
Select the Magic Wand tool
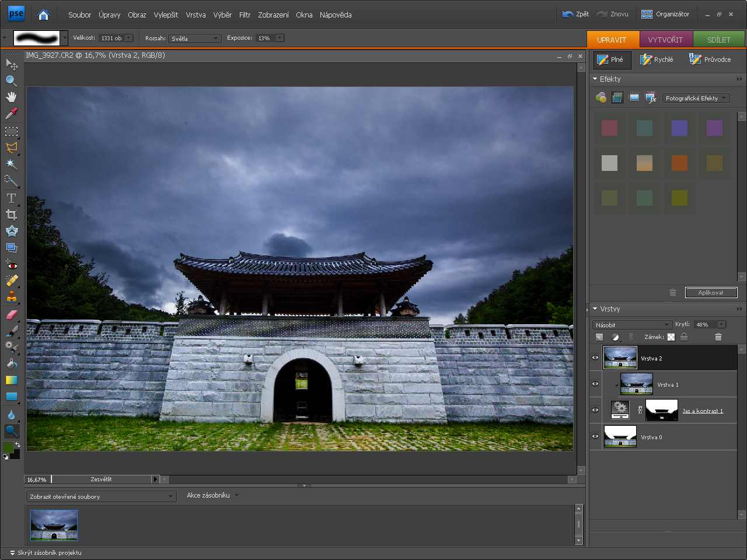(11, 164)
